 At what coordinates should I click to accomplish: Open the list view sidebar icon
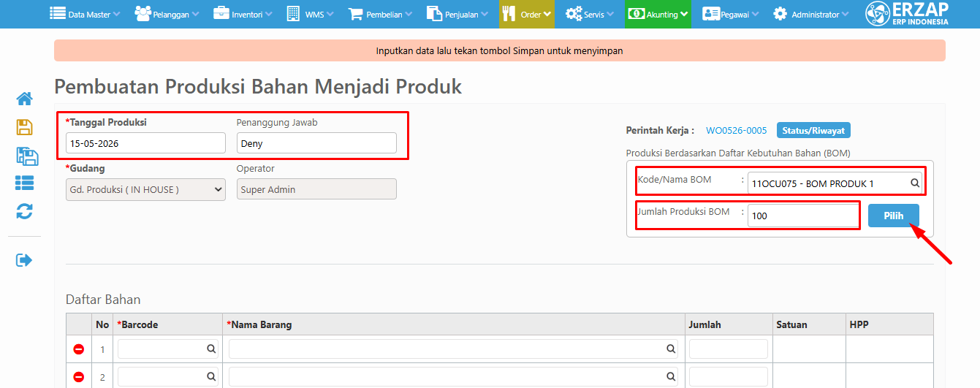tap(24, 183)
